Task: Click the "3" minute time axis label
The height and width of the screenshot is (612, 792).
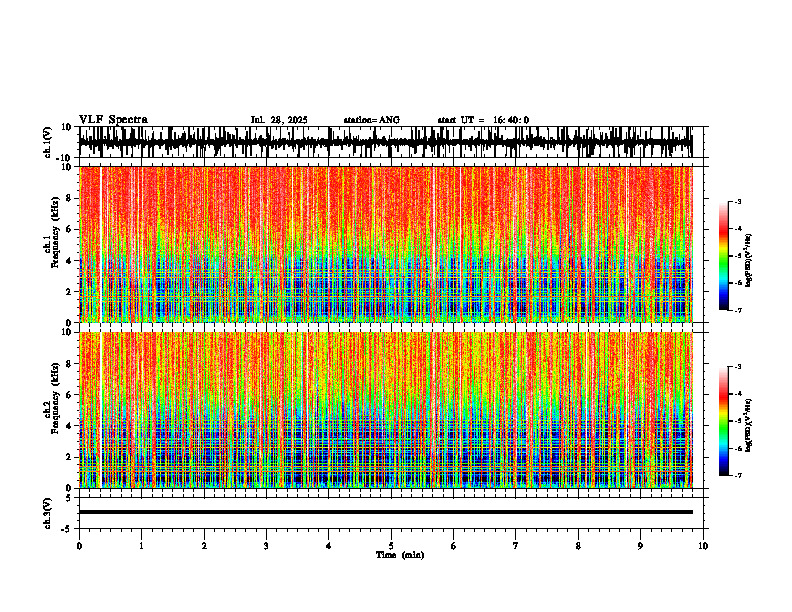Action: 266,546
